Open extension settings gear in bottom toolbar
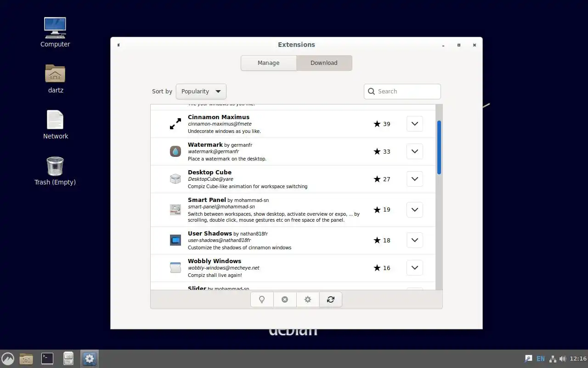This screenshot has width=588, height=368. coord(308,299)
